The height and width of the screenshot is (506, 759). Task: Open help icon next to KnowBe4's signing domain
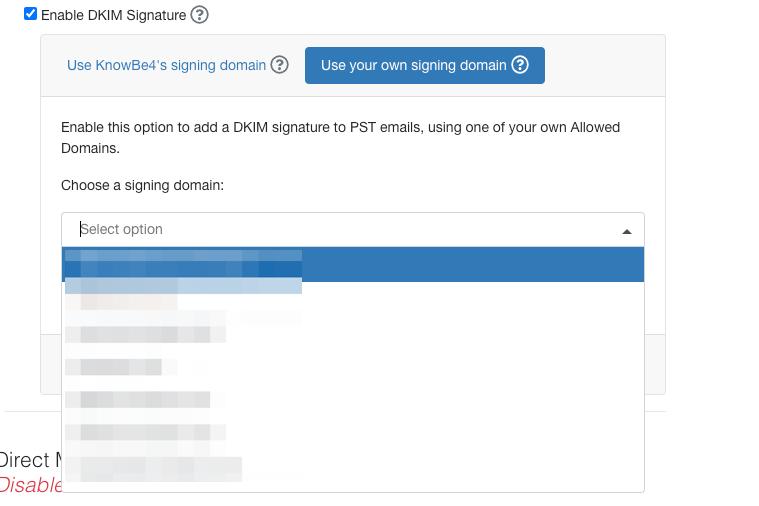coord(279,65)
